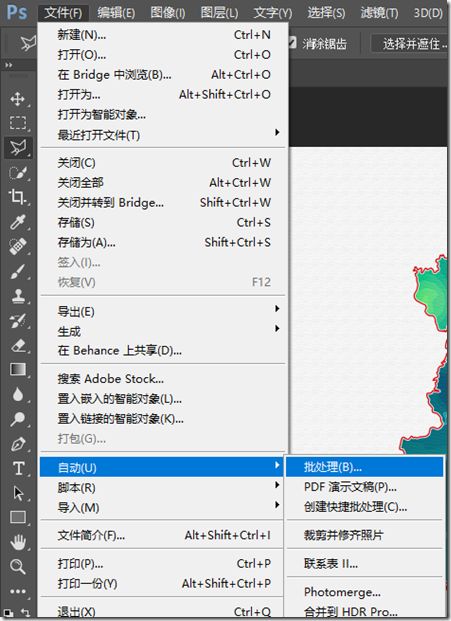The image size is (451, 621).
Task: Choose 在 Bridge 中浏览(B)...
Action: click(x=162, y=74)
